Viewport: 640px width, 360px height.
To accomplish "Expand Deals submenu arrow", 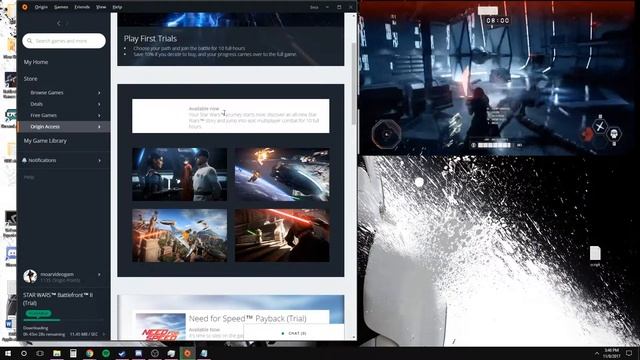I will pyautogui.click(x=99, y=104).
